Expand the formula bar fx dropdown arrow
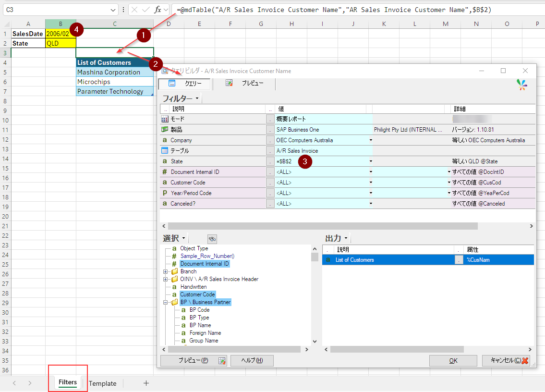Screen dimensions: 545x392 (166, 10)
